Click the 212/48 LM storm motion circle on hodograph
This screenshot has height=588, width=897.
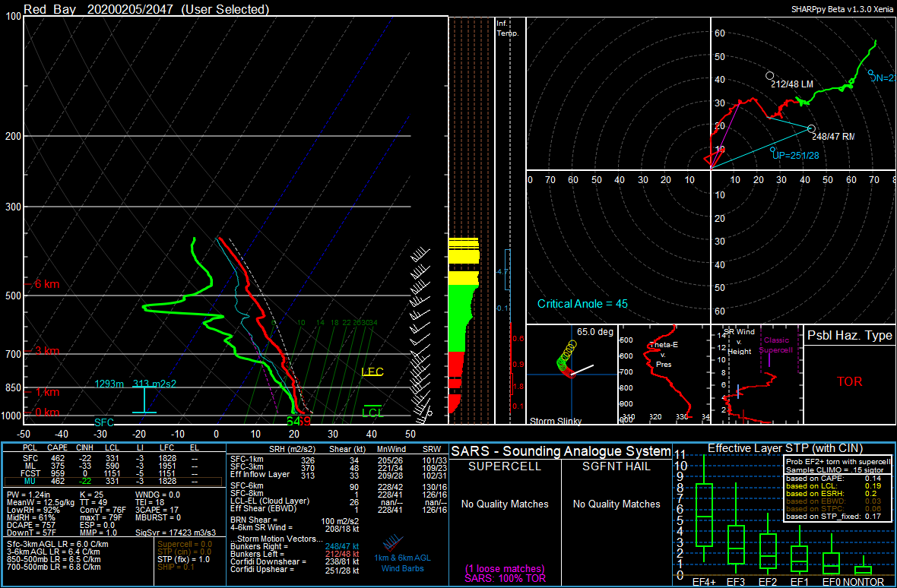(769, 75)
